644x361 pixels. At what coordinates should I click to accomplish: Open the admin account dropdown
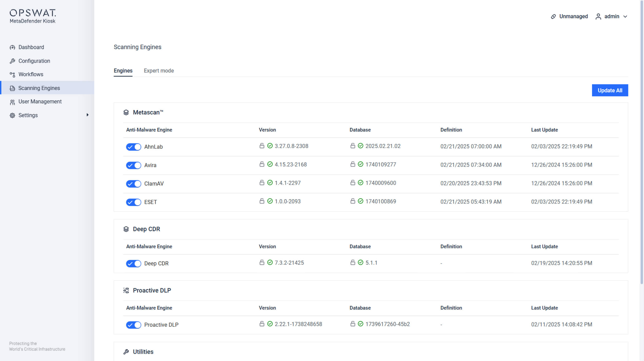612,16
